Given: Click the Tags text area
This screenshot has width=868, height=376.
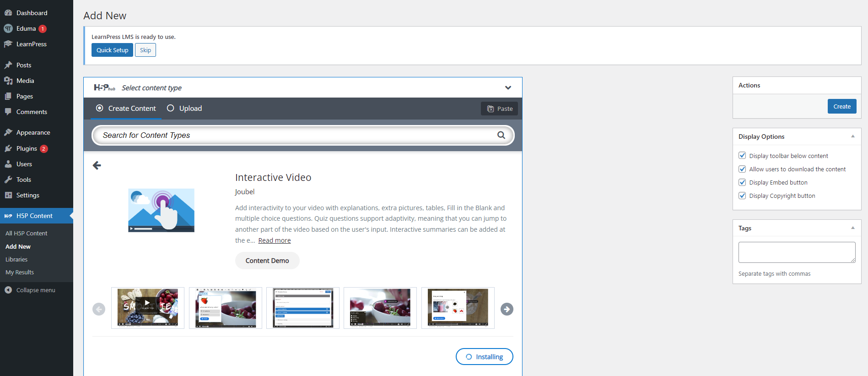Looking at the screenshot, I should (797, 252).
